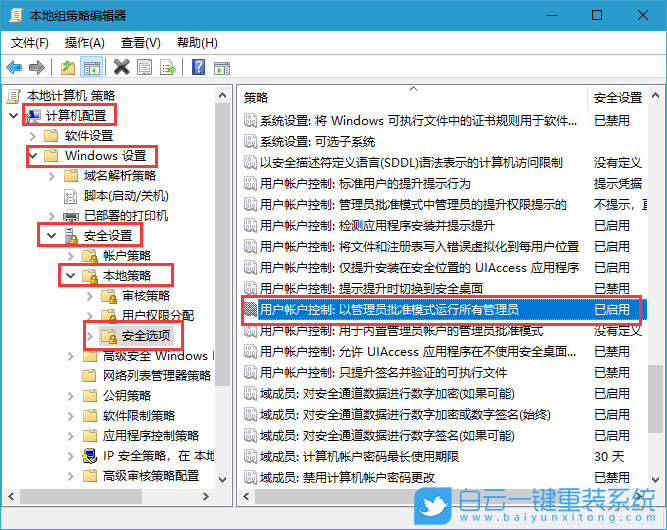This screenshot has height=530, width=667.
Task: Collapse the 本地策略 tree branch
Action: [69, 276]
